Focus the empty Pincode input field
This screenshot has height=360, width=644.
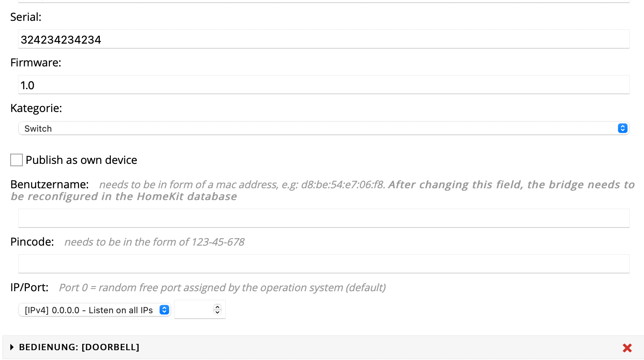click(324, 264)
